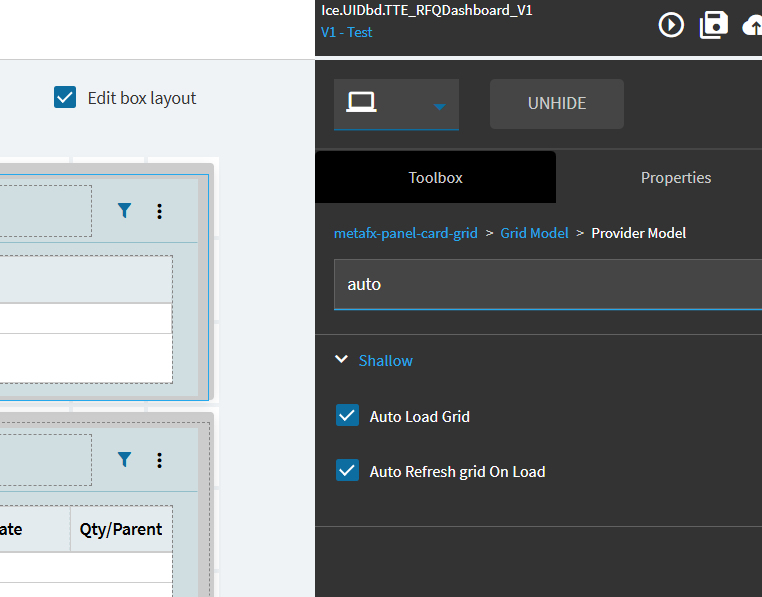This screenshot has height=597, width=762.
Task: Go to Grid Model breadcrumb
Action: point(534,233)
